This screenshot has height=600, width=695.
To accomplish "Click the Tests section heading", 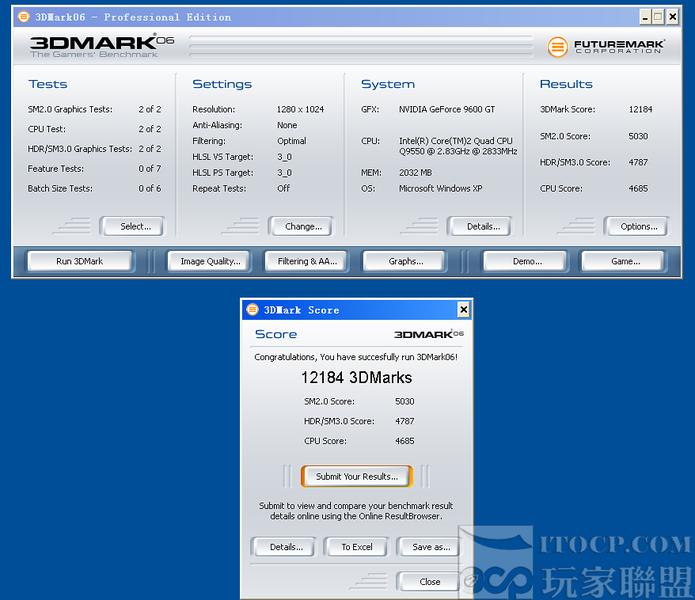I will 48,84.
